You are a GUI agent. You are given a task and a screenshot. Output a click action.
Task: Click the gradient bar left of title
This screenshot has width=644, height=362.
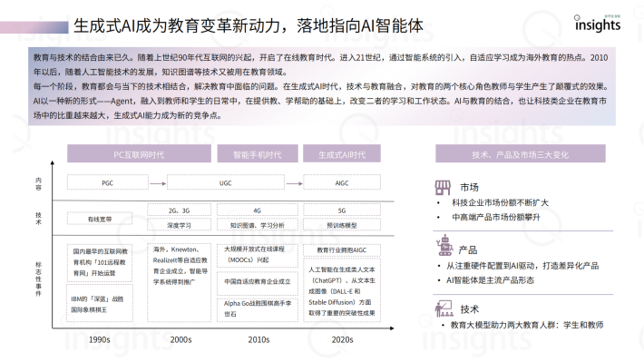pyautogui.click(x=34, y=27)
